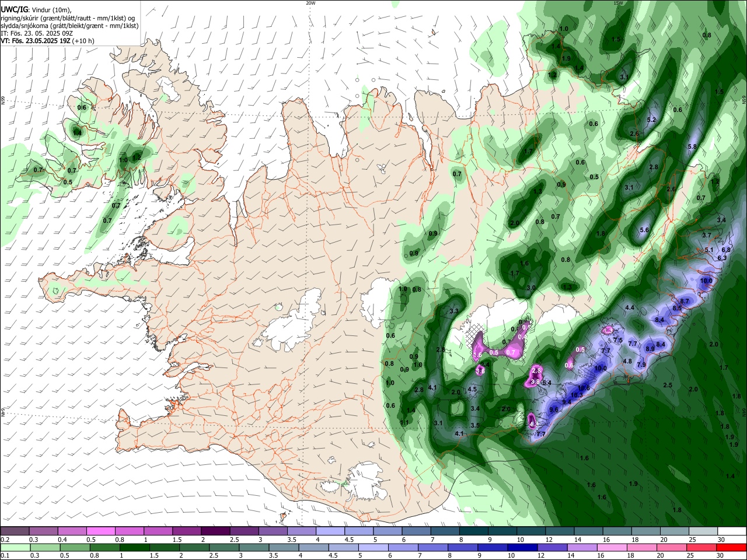
Task: Click the "9.6" precipitation value
Action: [554, 409]
